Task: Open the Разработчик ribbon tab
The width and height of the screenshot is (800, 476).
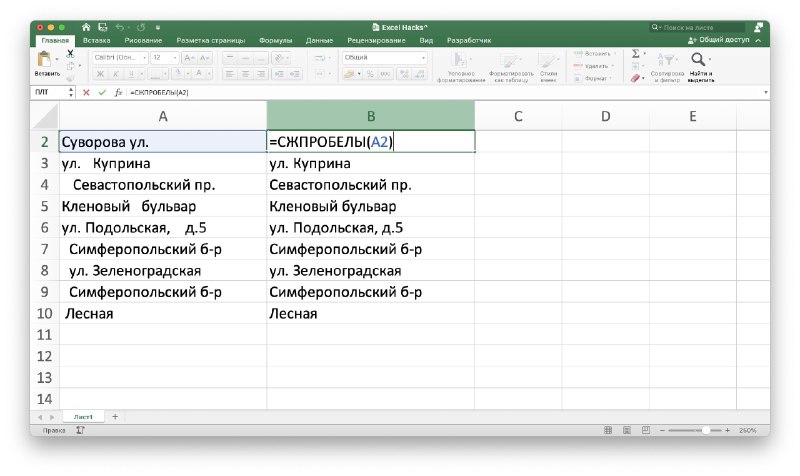Action: pyautogui.click(x=469, y=40)
